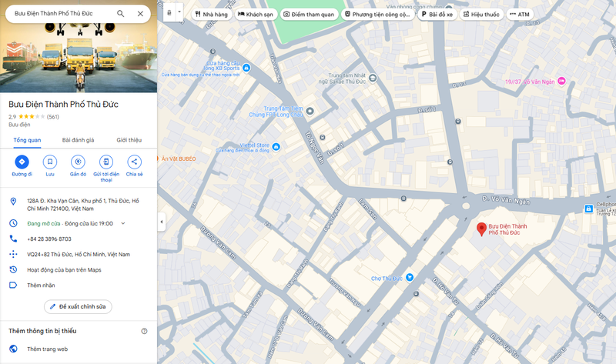Screen dimensions: 616x364
Task: Open the dropdown arrow left of Nhà hàng
Action: 179,13
